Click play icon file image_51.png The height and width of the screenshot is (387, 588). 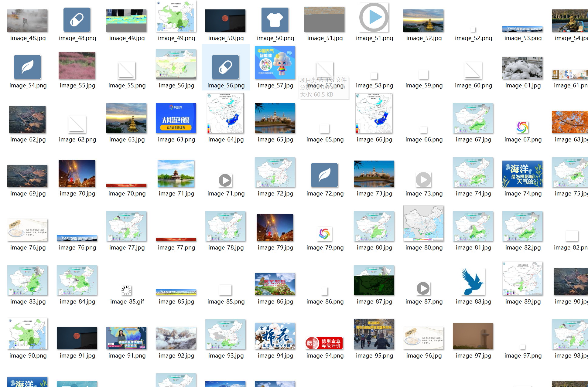(x=374, y=18)
